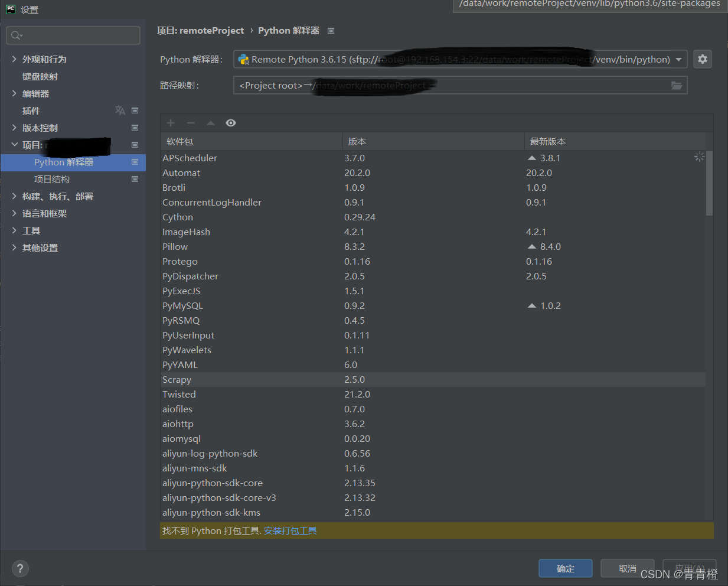Click the PyCharm logo in title bar
728x586 pixels.
tap(11, 9)
